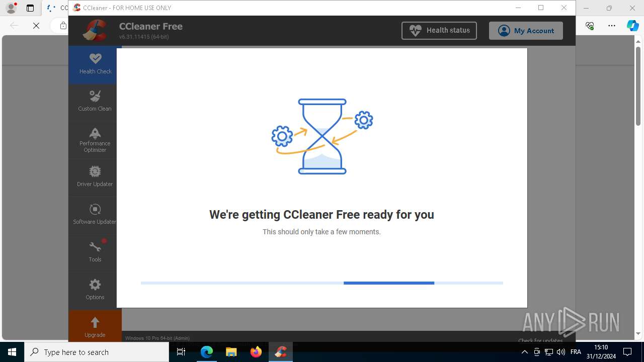Viewport: 644px width, 362px height.
Task: Click the Health status button
Action: (439, 30)
